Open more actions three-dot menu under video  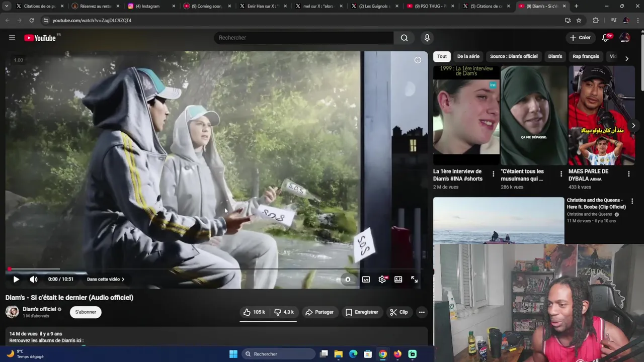(422, 312)
